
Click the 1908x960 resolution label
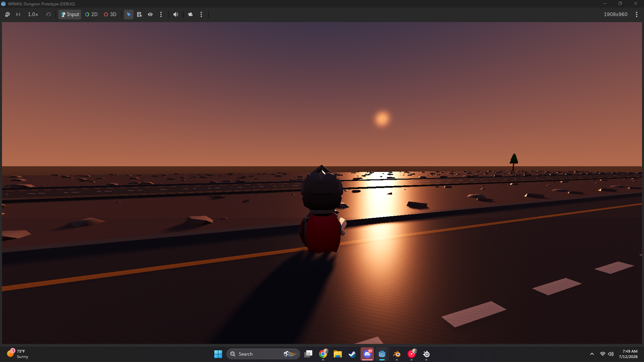pyautogui.click(x=615, y=14)
